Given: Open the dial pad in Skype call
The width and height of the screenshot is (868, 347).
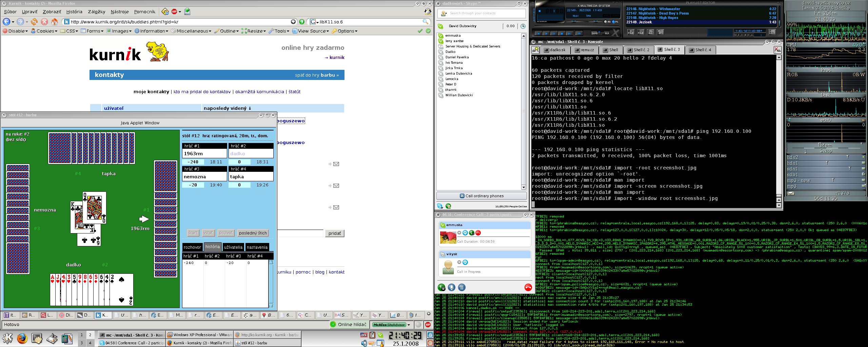Looking at the screenshot, I should coord(461,287).
